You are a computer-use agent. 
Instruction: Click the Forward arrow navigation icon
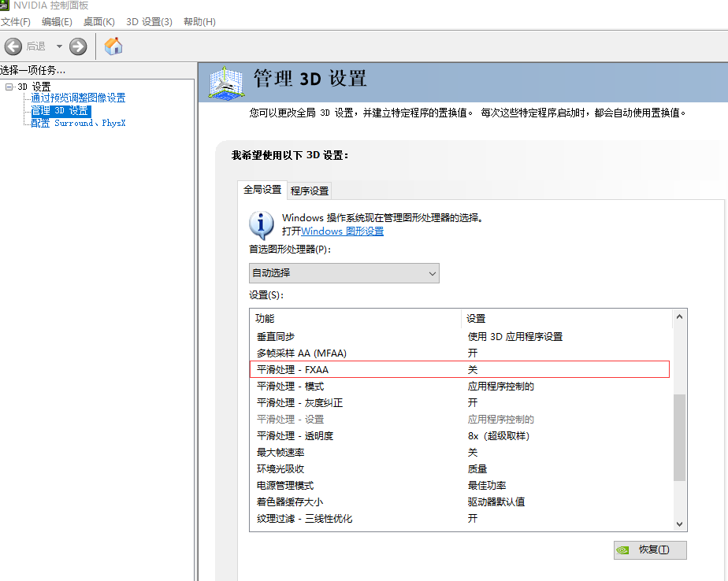coord(78,46)
